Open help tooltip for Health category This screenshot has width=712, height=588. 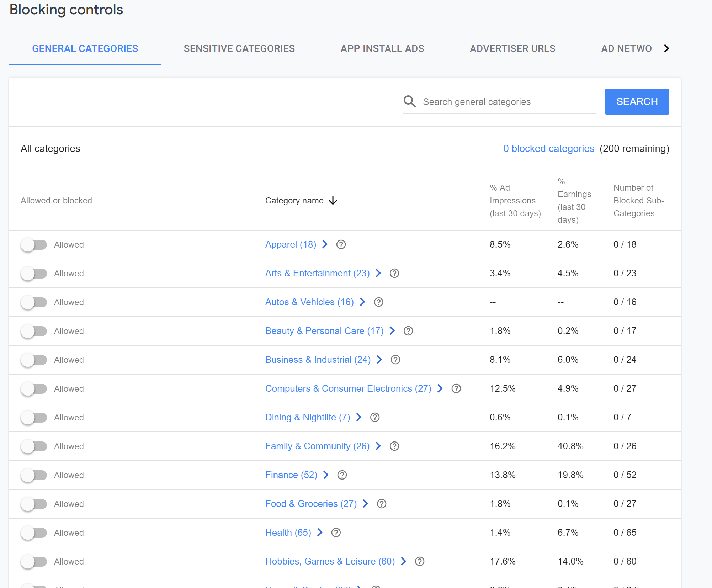(x=336, y=533)
